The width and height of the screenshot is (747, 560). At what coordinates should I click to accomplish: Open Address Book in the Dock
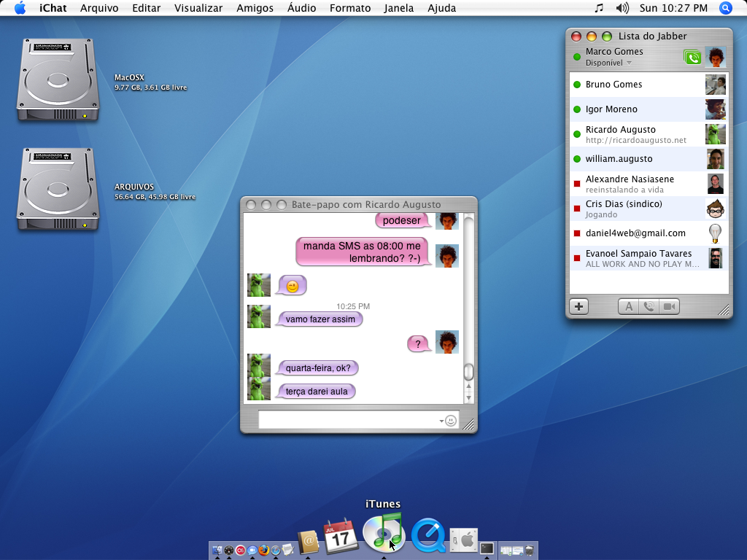point(309,542)
